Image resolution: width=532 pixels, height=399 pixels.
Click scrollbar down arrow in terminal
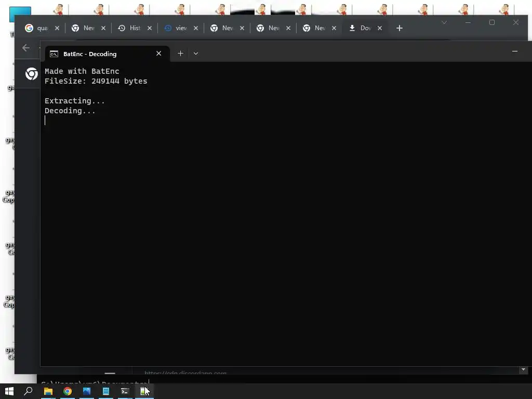point(523,369)
